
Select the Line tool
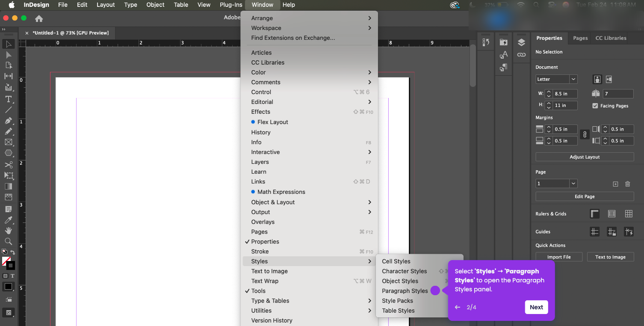point(9,110)
